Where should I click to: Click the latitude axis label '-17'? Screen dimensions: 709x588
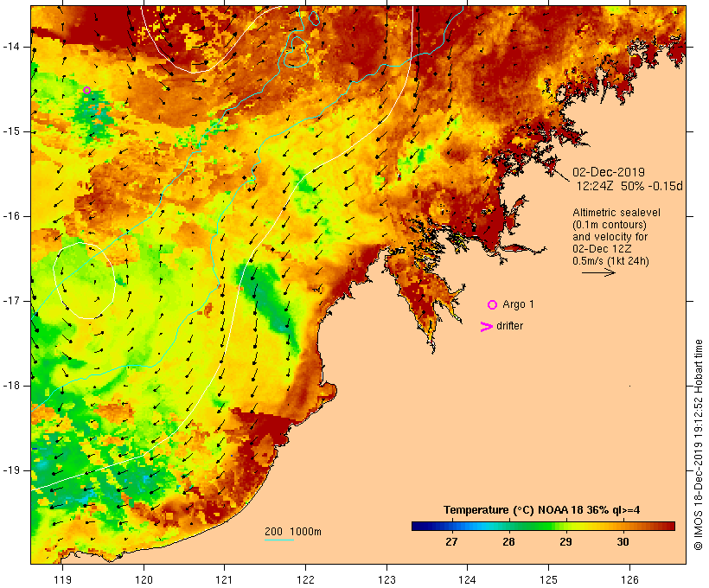[11, 301]
